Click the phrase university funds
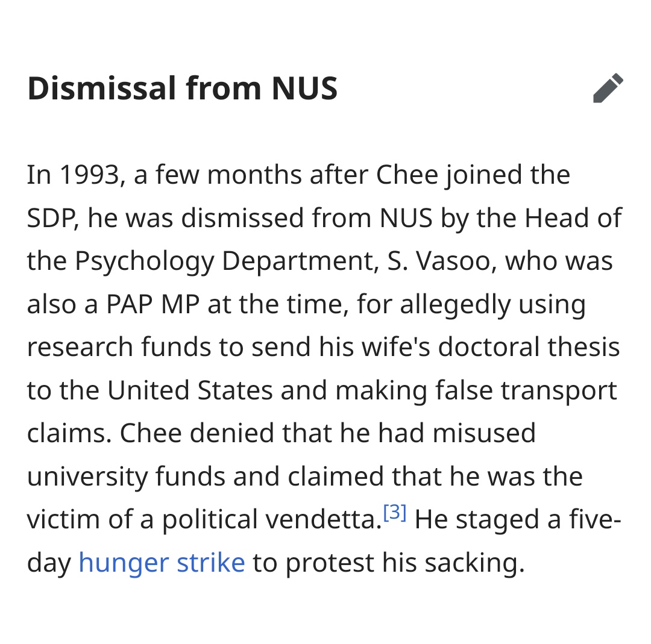This screenshot has width=651, height=644. (x=126, y=477)
